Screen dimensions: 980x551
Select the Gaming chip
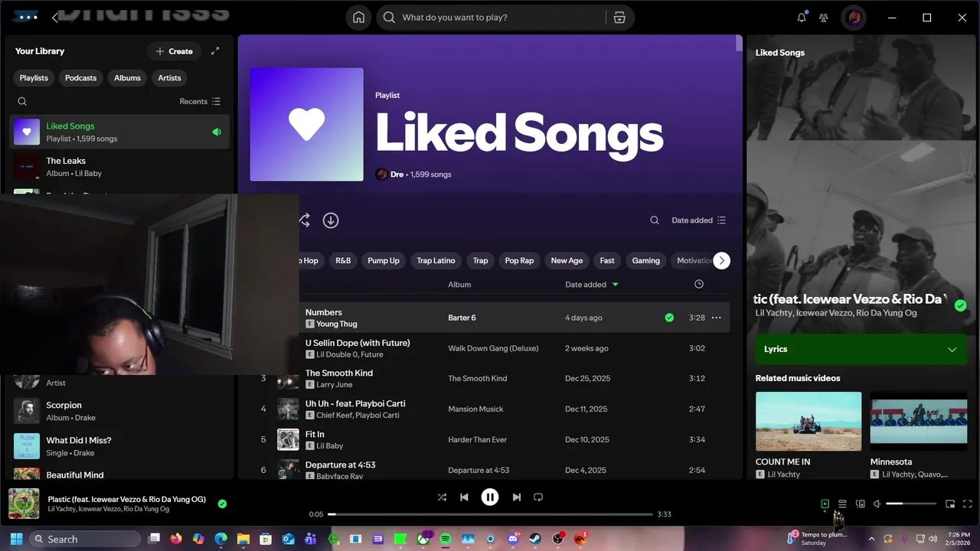click(x=645, y=261)
